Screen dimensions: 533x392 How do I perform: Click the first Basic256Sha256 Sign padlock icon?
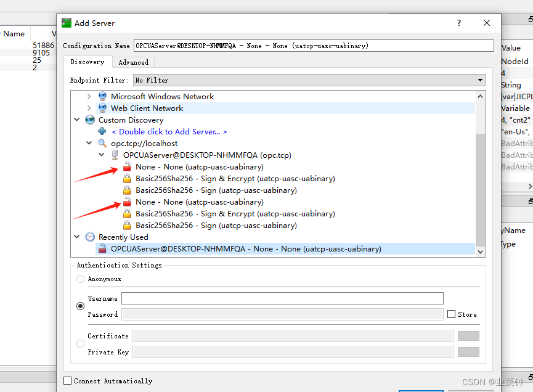click(x=127, y=190)
